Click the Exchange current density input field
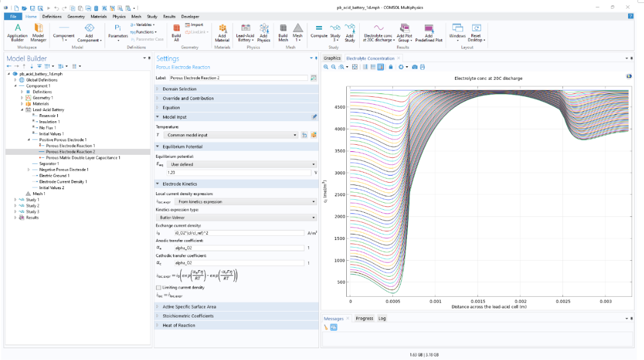The width and height of the screenshot is (644, 360). coord(239,233)
